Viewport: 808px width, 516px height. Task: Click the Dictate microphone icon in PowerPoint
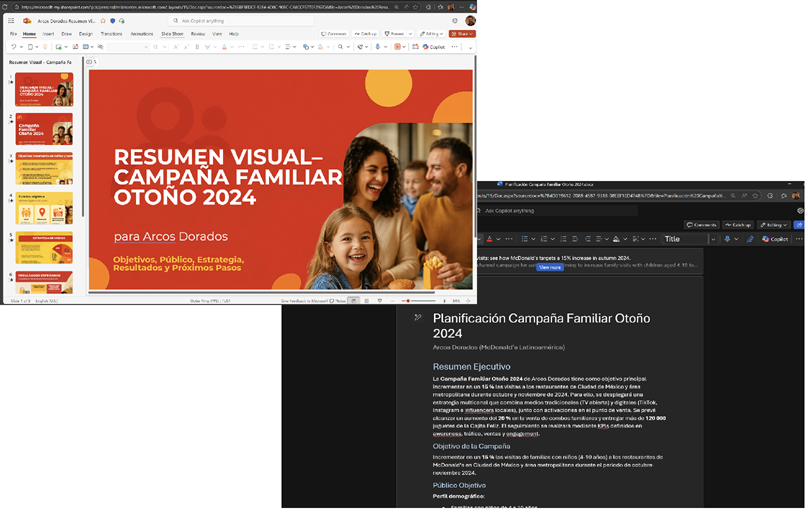378,47
